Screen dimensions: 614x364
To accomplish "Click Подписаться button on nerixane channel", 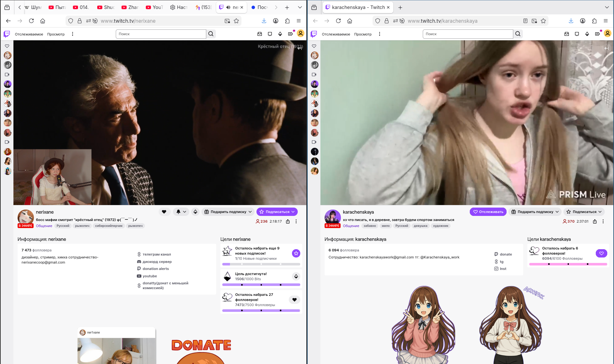I will 277,212.
